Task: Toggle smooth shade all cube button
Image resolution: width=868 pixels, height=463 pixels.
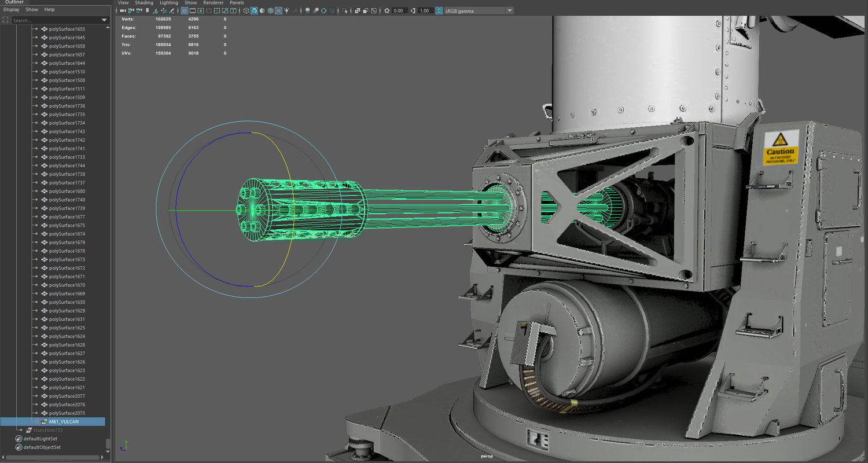Action: click(254, 10)
